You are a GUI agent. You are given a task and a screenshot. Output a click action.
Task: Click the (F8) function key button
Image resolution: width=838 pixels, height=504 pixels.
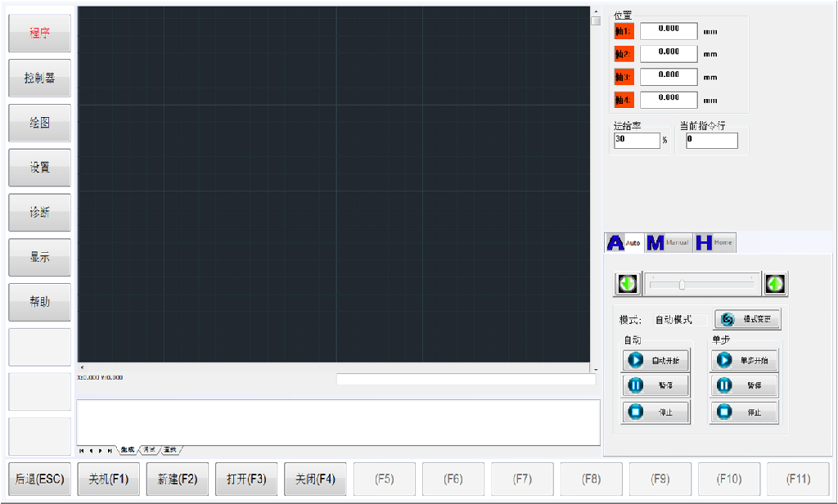point(591,479)
